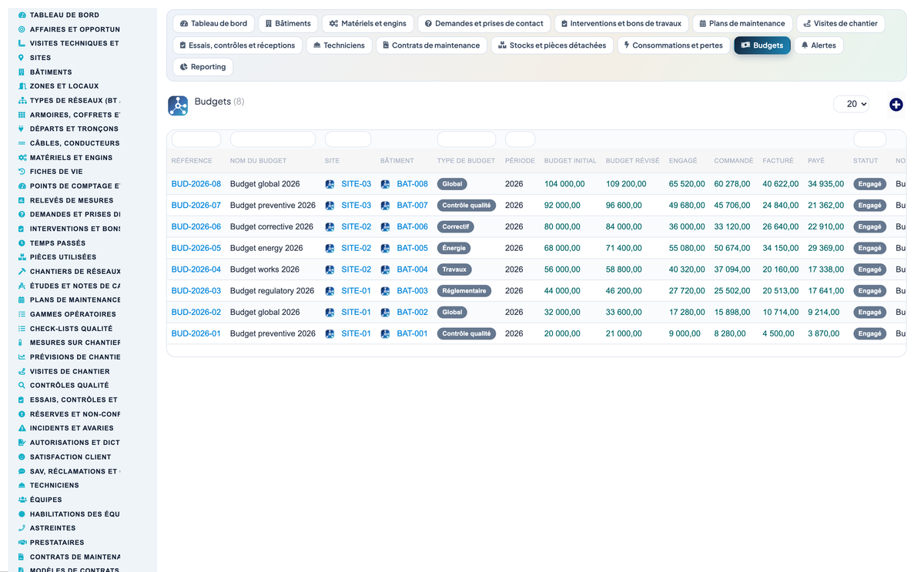Switch to Visites de chantier tab
924x572 pixels.
[x=840, y=24]
